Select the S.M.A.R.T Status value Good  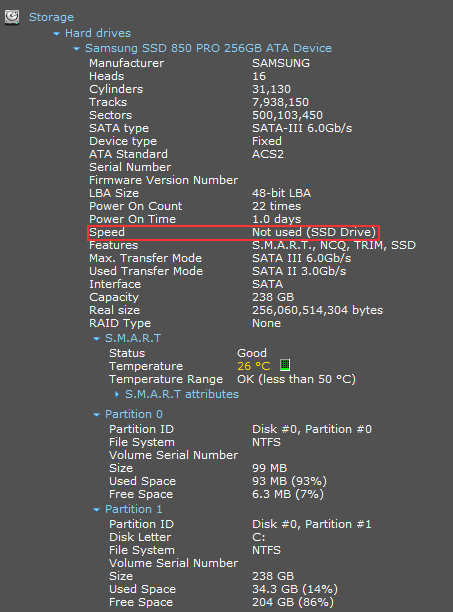252,353
